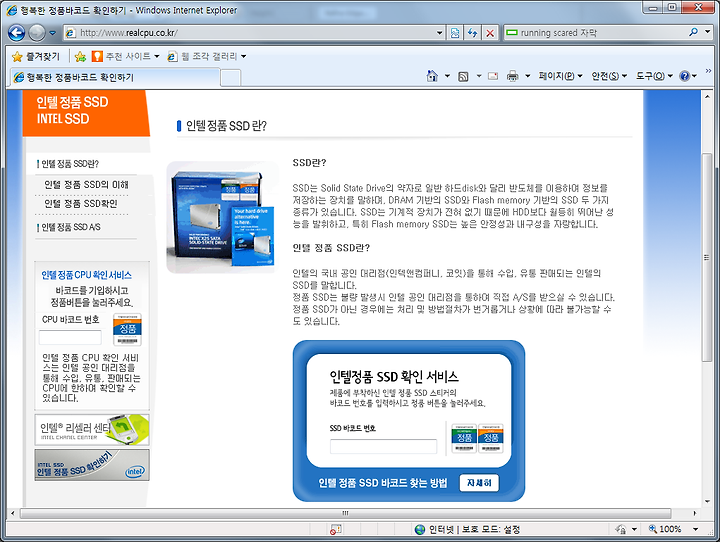The height and width of the screenshot is (542, 720).
Task: Expand the Home button dropdown arrow
Action: pos(447,76)
